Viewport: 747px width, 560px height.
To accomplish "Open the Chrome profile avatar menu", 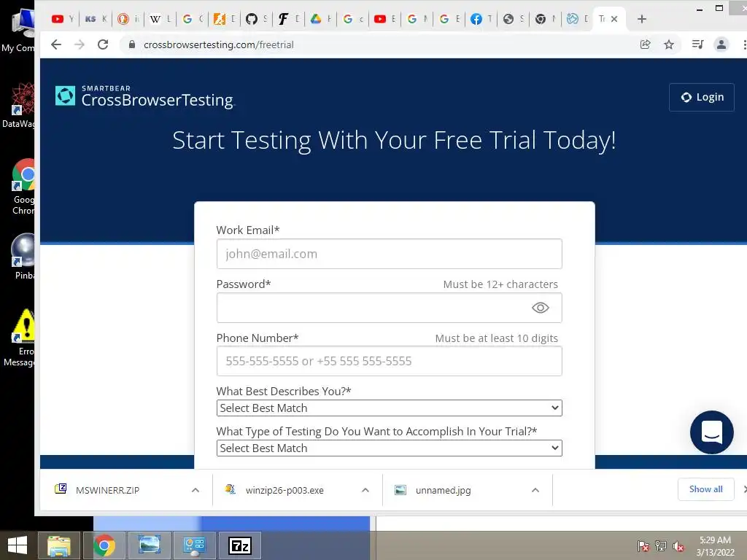I will 721,44.
